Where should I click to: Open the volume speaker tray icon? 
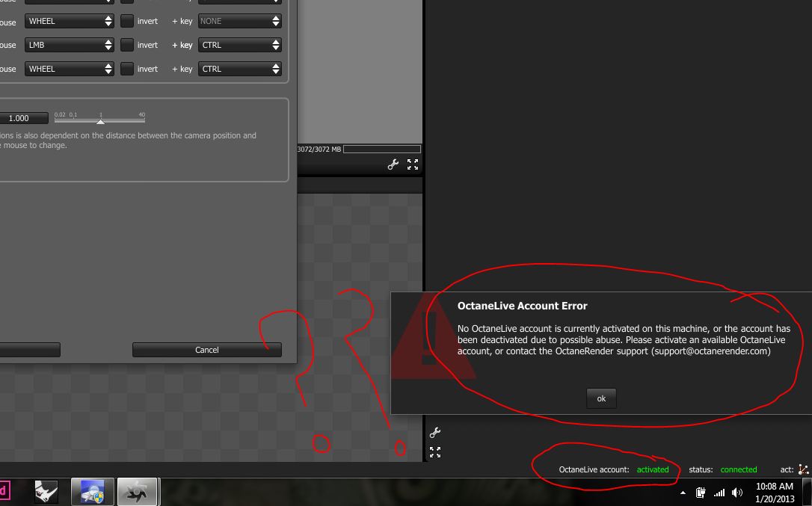pyautogui.click(x=737, y=493)
